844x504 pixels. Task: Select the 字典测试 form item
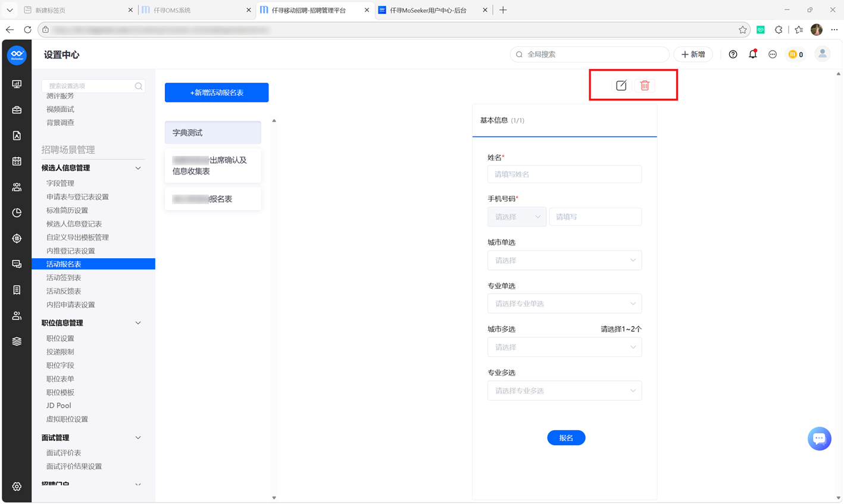pos(212,133)
